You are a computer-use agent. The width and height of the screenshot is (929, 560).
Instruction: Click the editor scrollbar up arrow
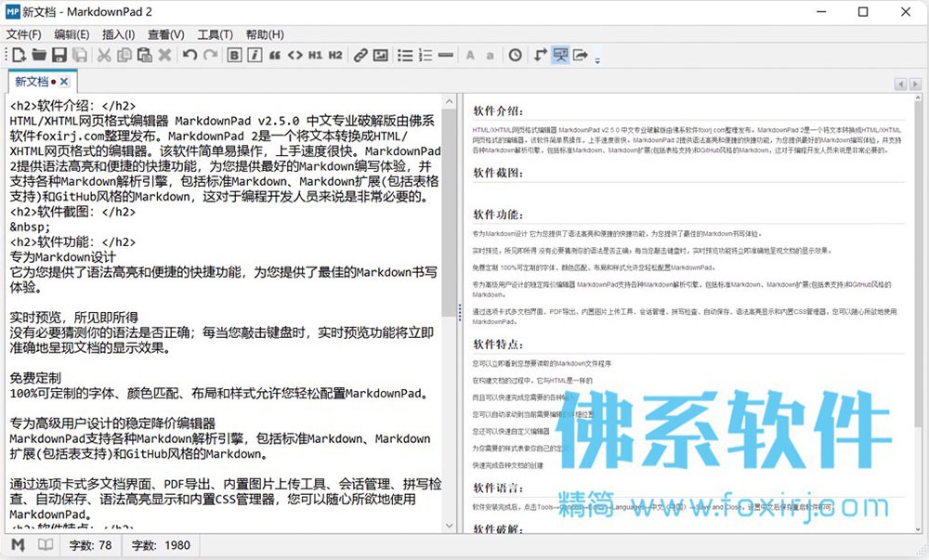449,101
